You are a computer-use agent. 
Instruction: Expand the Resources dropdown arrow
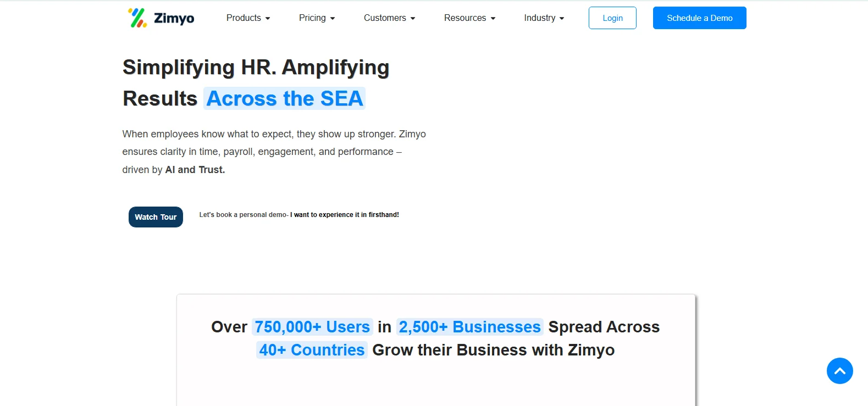(493, 19)
